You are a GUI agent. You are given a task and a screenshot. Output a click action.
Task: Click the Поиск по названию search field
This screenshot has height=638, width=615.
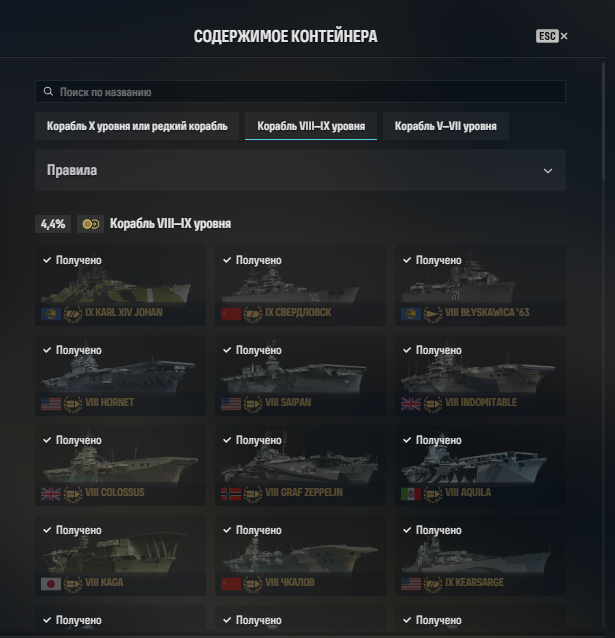tap(300, 92)
